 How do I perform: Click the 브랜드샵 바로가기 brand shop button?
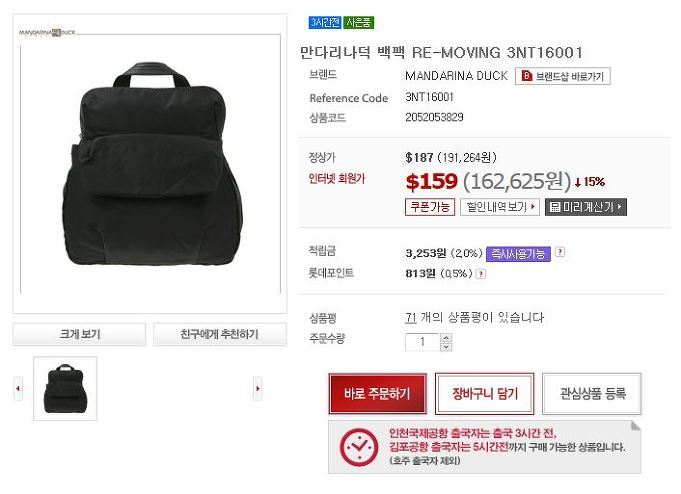[x=563, y=76]
